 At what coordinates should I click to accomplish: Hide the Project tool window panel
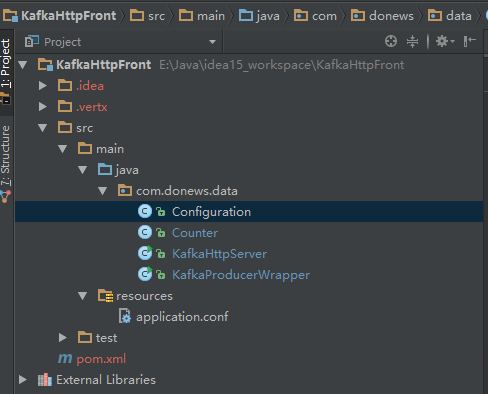pos(469,41)
